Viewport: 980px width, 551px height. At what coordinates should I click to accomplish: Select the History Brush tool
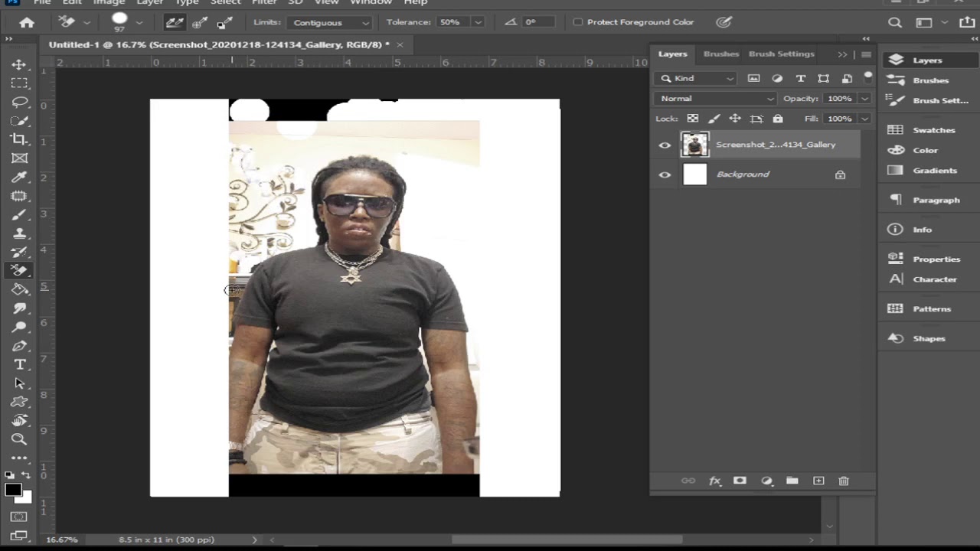point(19,252)
